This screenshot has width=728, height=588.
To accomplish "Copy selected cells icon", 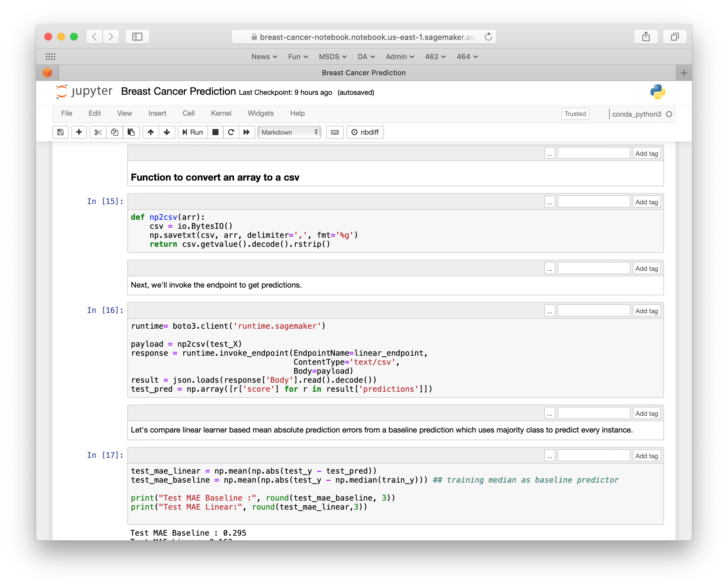I will (x=114, y=132).
